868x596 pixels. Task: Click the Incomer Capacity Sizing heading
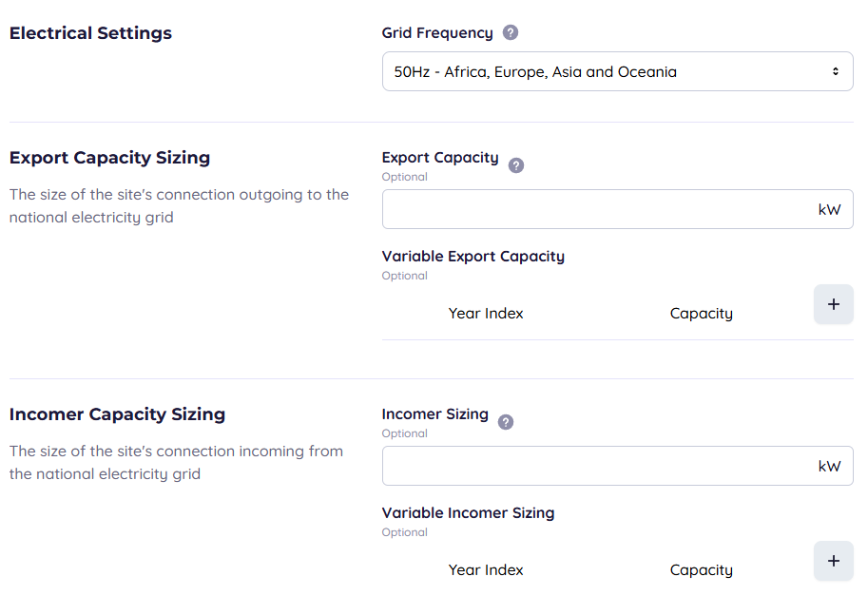click(117, 414)
